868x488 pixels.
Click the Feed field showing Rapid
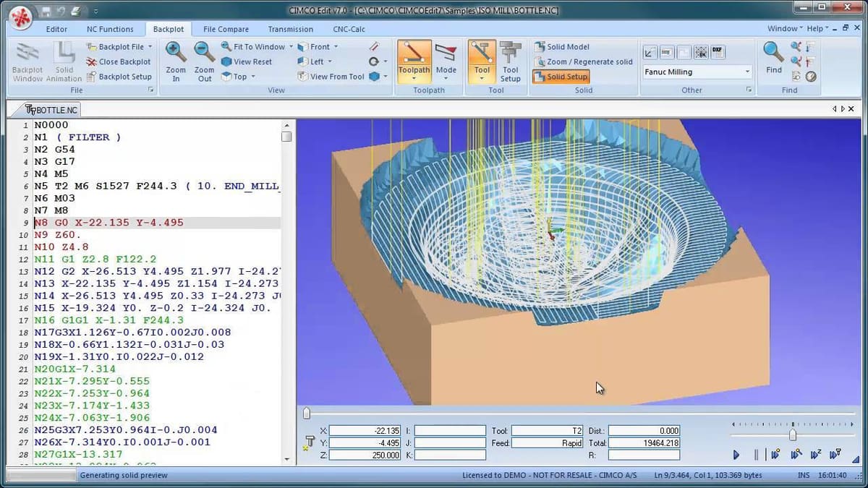(548, 443)
